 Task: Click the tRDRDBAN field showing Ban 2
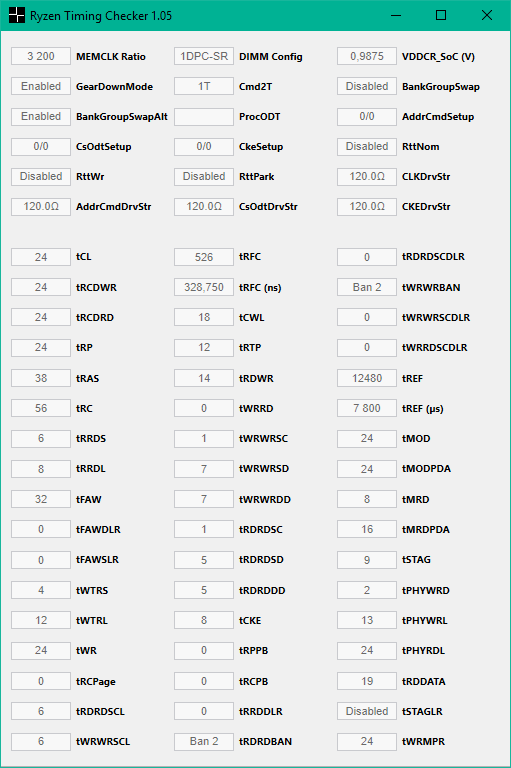204,742
